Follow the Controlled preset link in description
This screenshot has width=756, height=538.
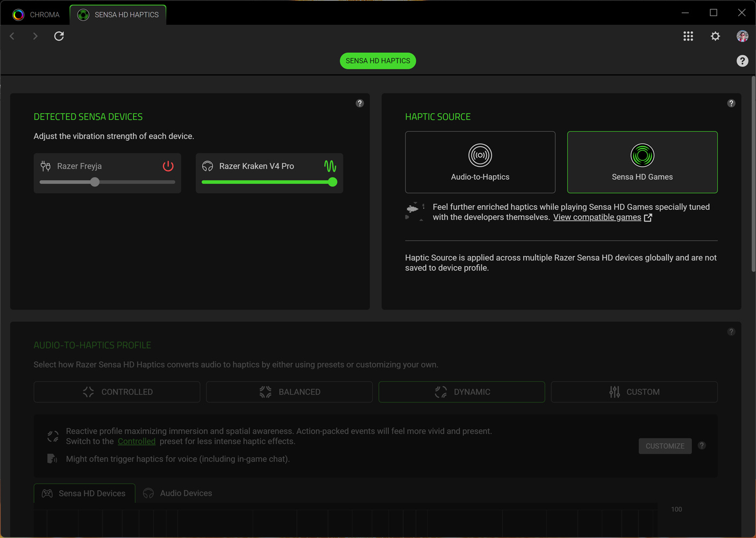point(137,441)
